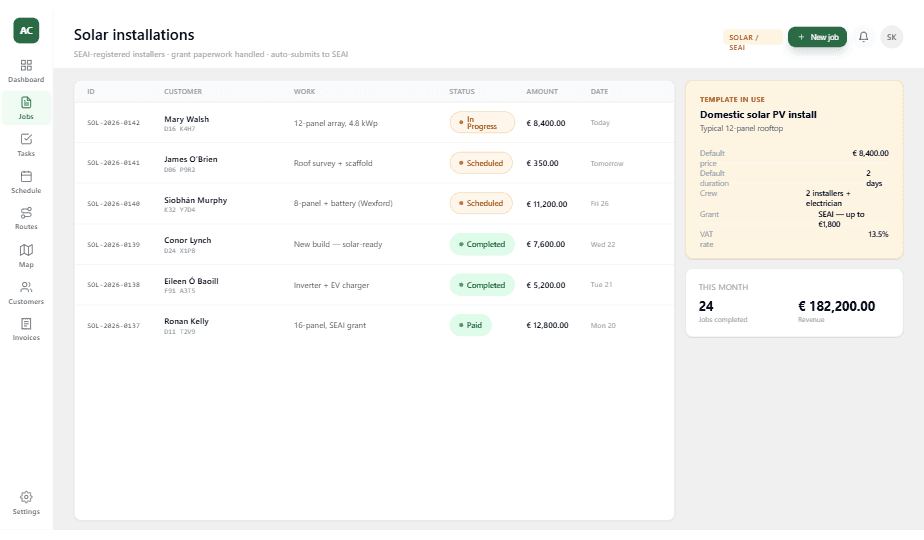
Task: Click the 'SEAI — up to €1,800' grant value
Action: (841, 219)
